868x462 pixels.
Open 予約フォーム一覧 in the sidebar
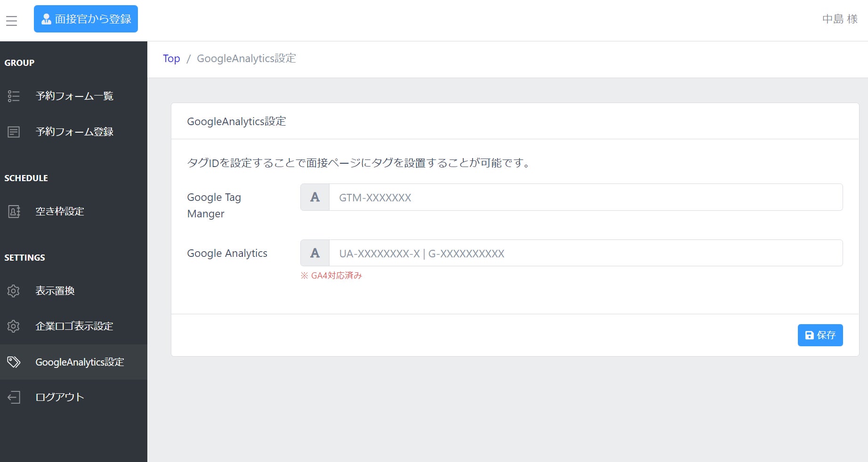[73, 96]
